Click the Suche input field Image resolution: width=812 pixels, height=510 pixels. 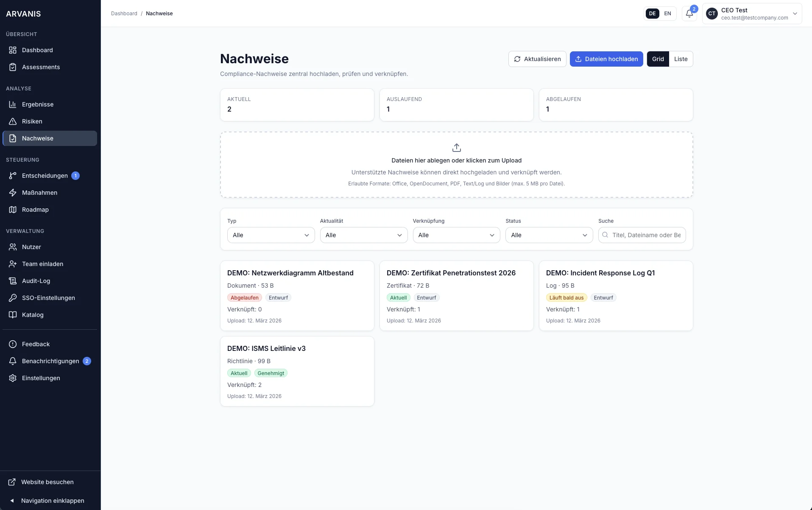point(642,235)
